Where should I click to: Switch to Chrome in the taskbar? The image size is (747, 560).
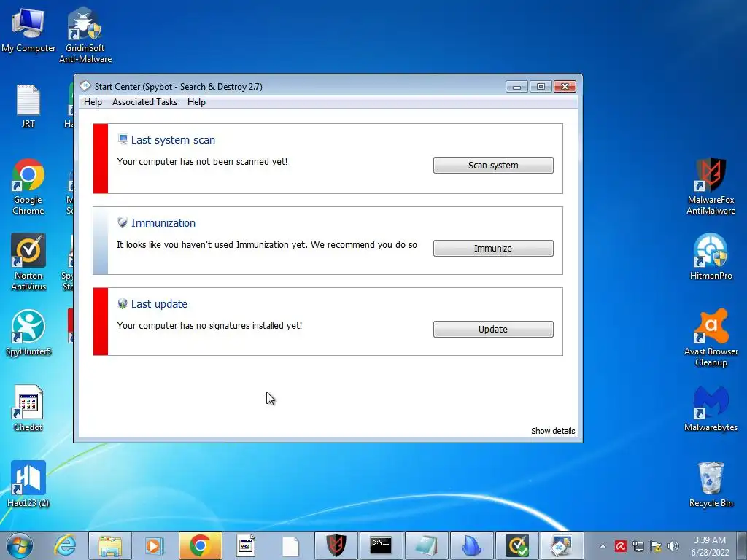point(200,545)
